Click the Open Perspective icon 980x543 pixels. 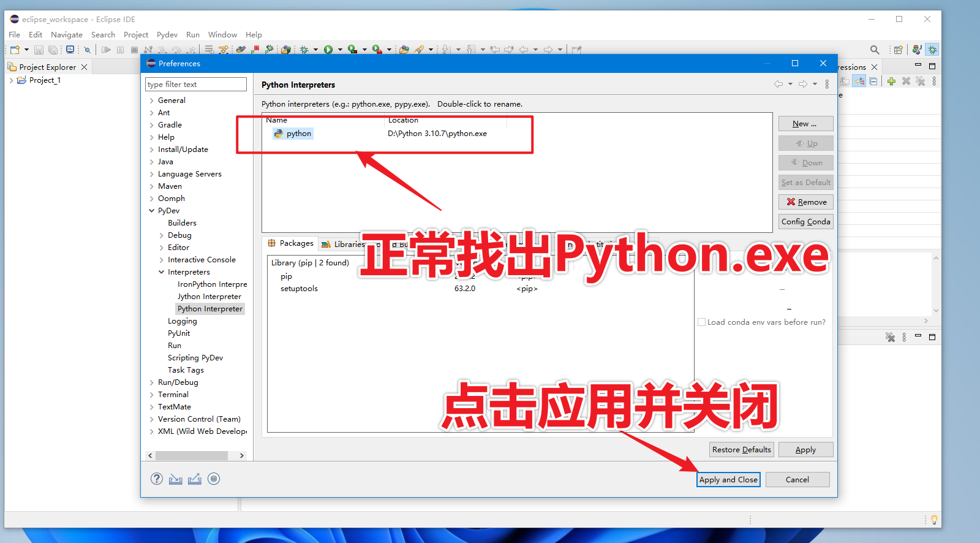[899, 50]
